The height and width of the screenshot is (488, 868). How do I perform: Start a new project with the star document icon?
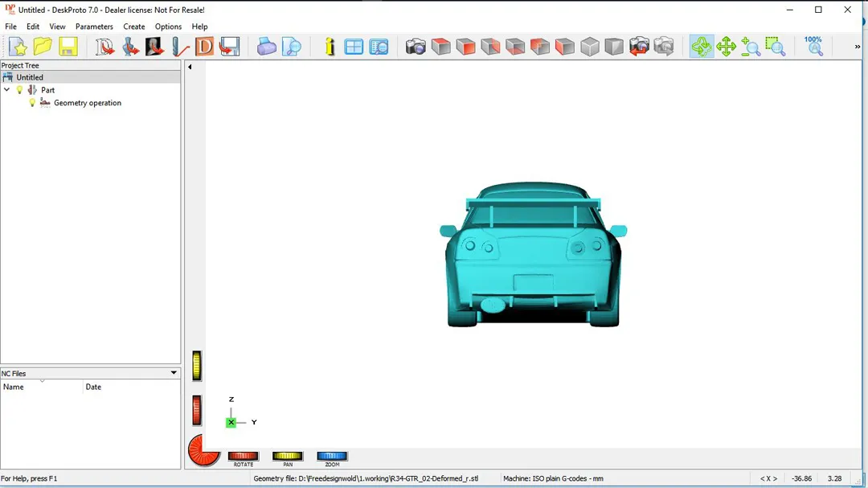coord(18,47)
